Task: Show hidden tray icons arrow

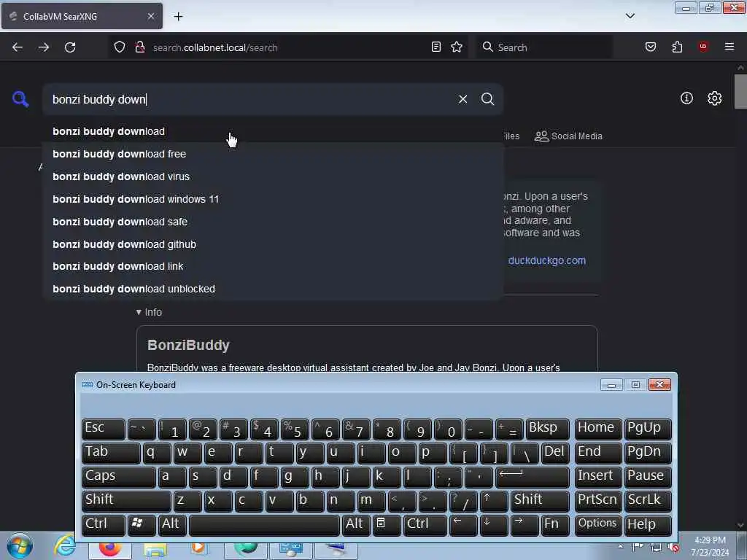Action: [620, 546]
